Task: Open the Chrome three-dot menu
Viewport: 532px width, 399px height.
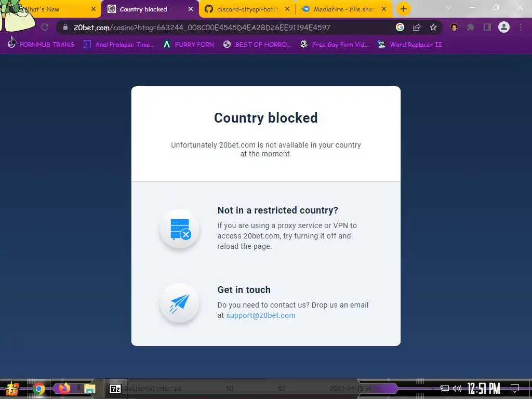Action: point(521,27)
